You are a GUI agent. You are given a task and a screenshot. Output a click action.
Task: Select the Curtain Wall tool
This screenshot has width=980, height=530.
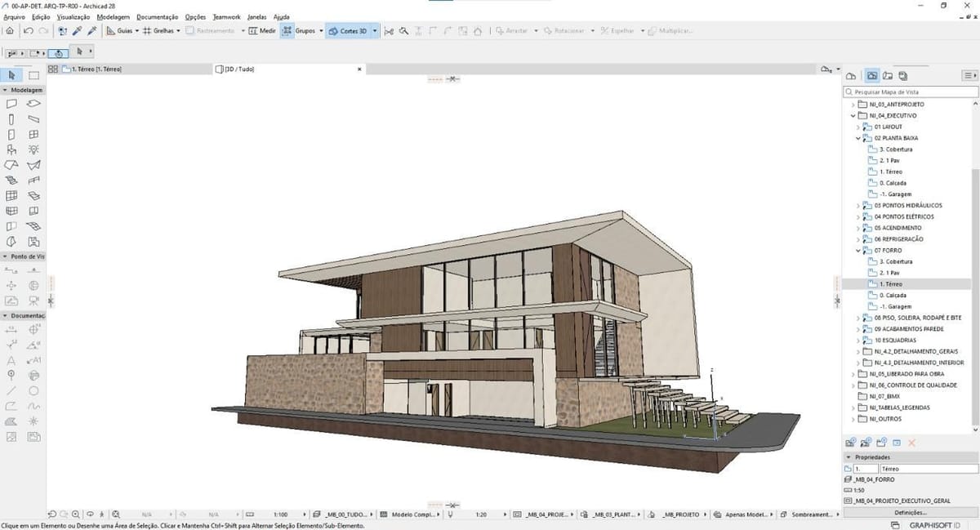[x=11, y=196]
